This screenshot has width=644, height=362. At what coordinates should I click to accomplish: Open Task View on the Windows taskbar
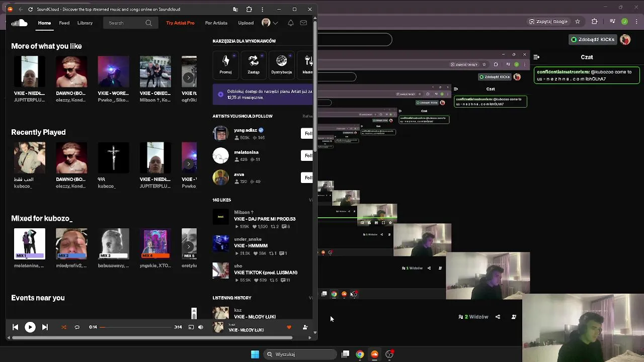click(x=345, y=354)
